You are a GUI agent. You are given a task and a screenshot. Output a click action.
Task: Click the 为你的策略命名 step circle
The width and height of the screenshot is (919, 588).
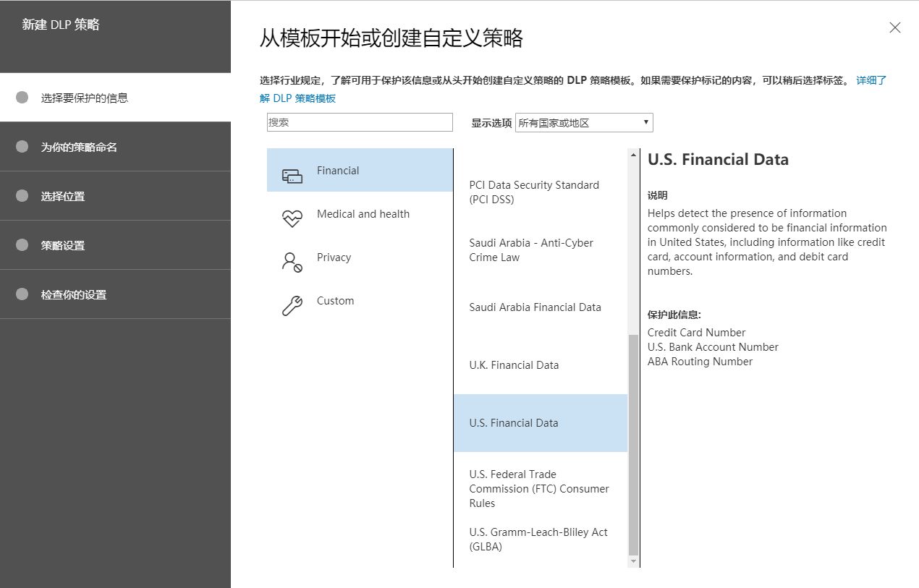pyautogui.click(x=22, y=146)
